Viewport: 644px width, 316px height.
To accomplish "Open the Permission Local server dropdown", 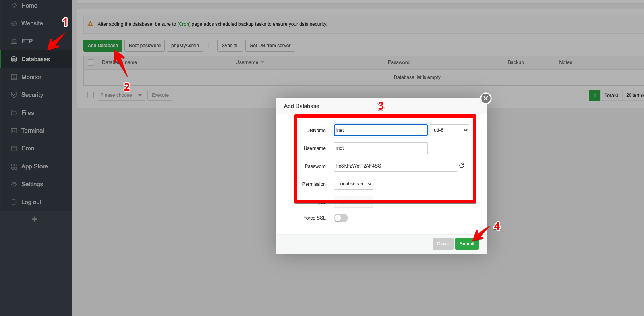I will 354,184.
